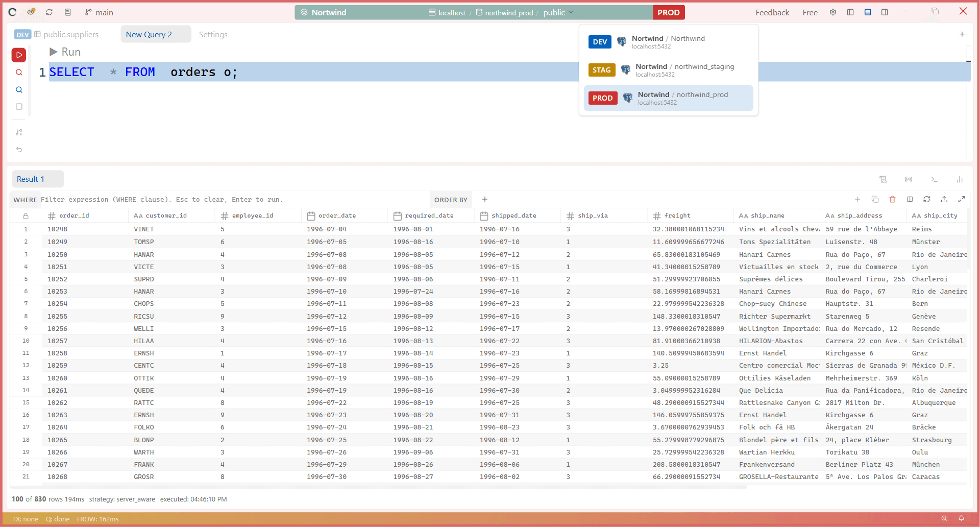Viewport: 980px width, 527px height.
Task: Select the PROD northwind_prod connection
Action: (669, 98)
